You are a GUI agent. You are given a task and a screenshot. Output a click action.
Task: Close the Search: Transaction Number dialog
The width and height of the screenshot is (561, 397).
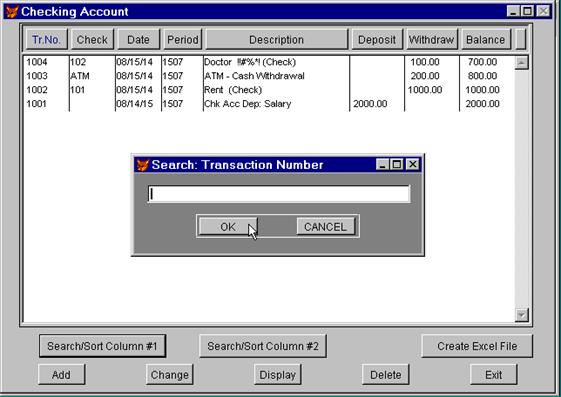[413, 165]
